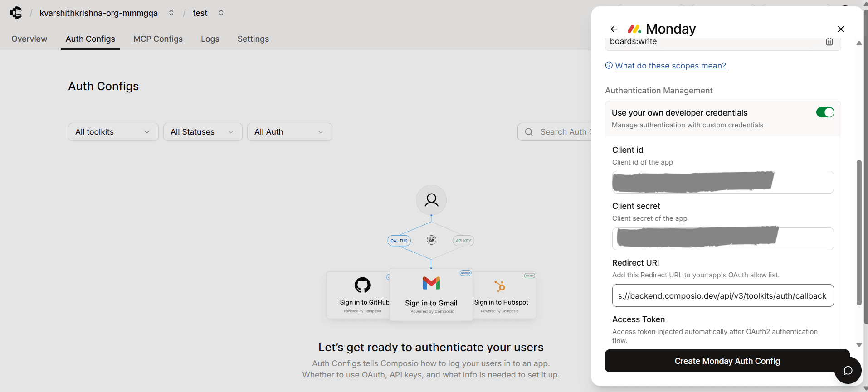Viewport: 868px width, 392px height.
Task: Click the boards:write scope text
Action: coord(633,41)
